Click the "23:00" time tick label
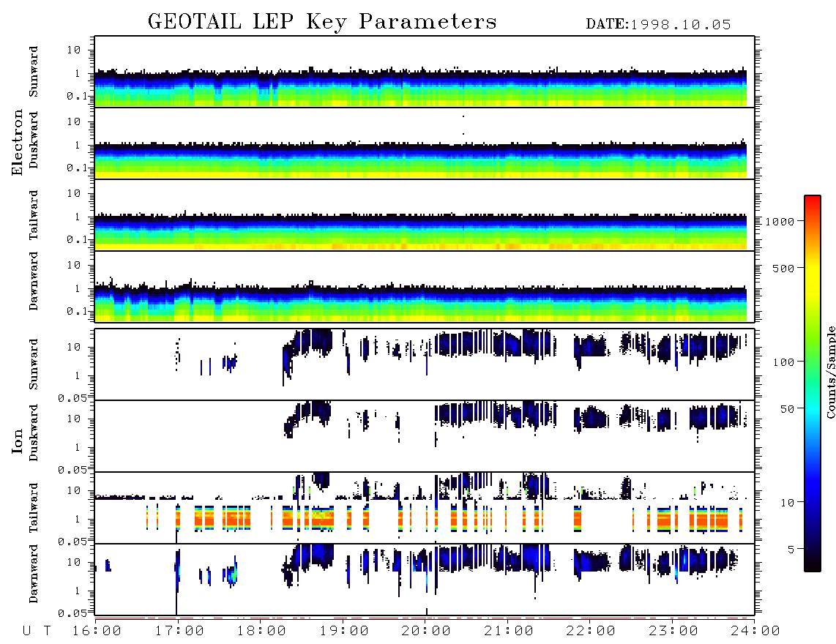 point(673,632)
